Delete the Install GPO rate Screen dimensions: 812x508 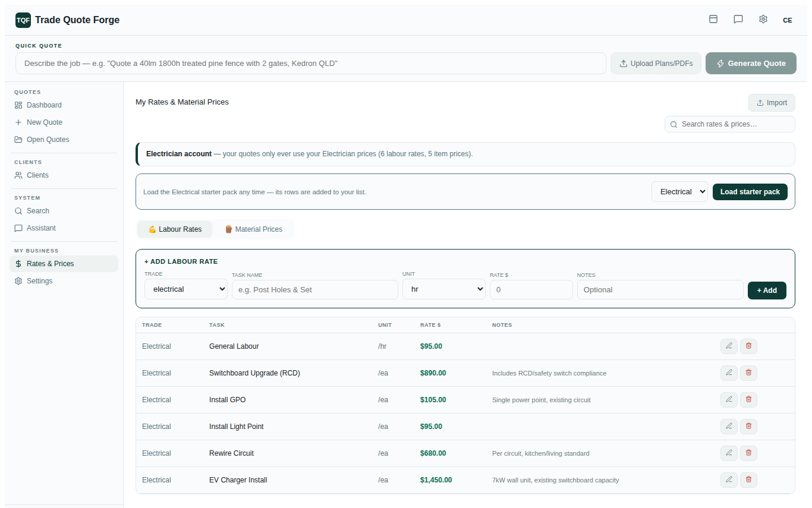point(748,400)
